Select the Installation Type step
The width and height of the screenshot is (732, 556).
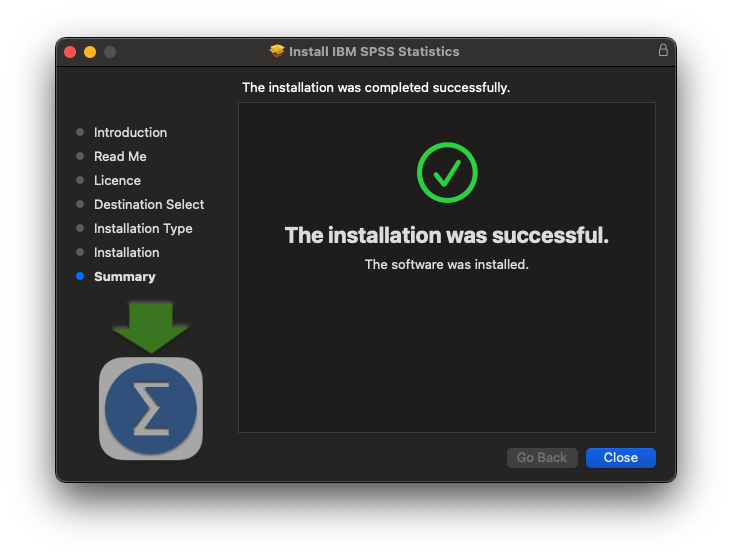tap(143, 228)
